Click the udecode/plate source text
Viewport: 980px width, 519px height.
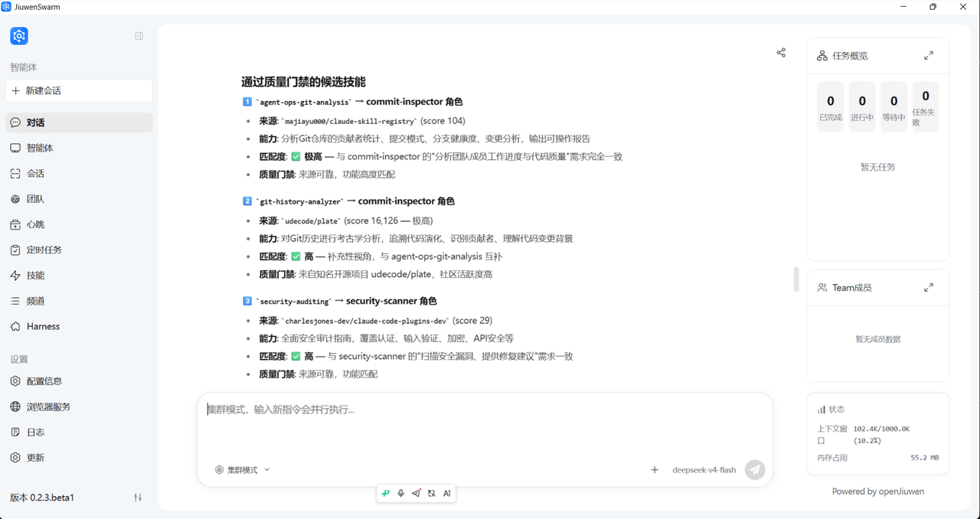tap(311, 220)
